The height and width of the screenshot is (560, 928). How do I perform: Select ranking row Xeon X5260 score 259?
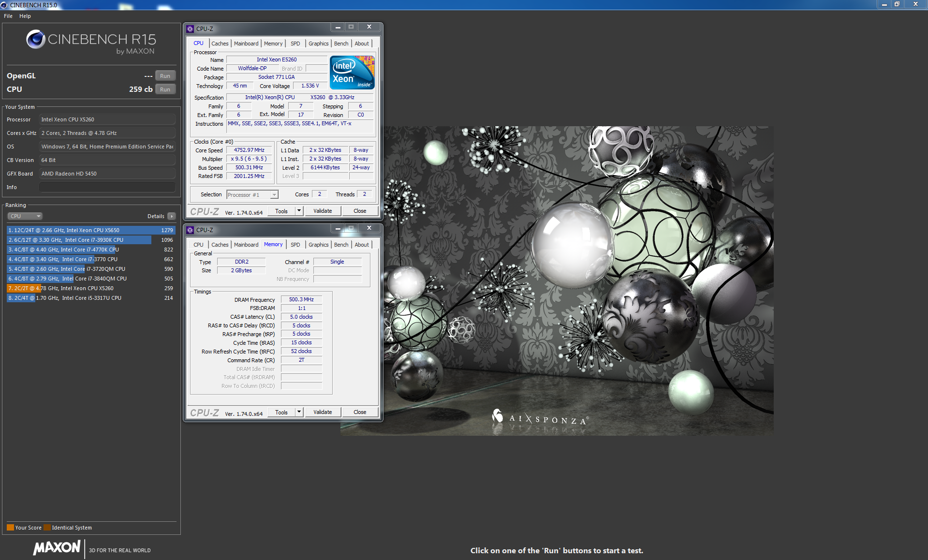coord(91,288)
